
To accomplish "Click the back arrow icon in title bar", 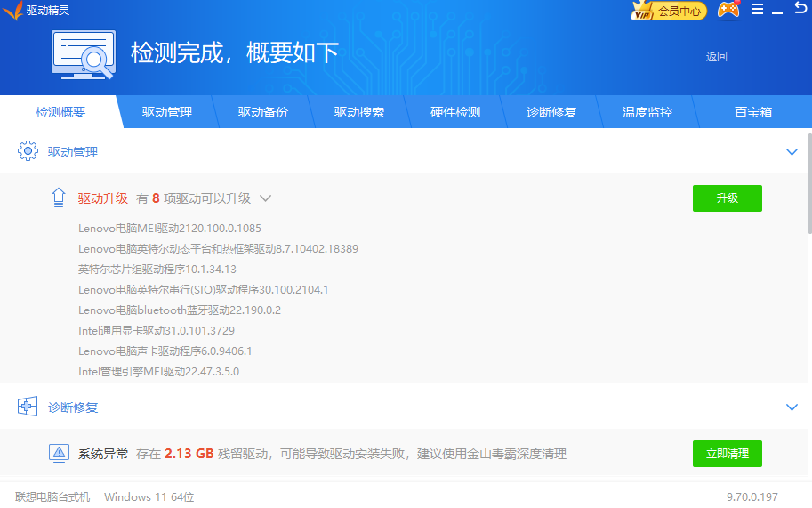I will (x=800, y=8).
